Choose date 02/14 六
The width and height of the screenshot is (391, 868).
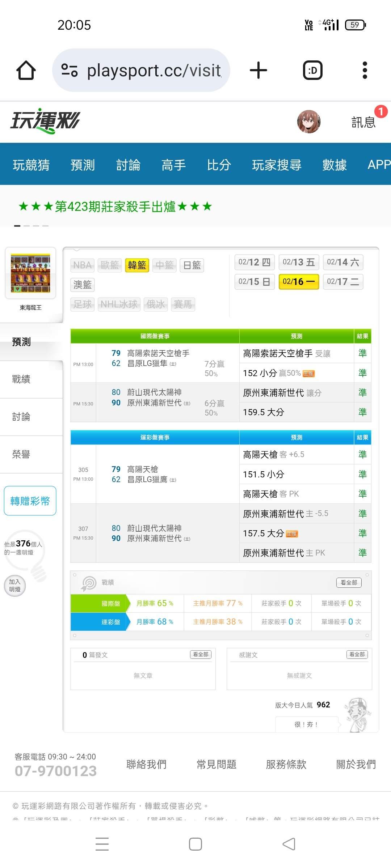[343, 262]
